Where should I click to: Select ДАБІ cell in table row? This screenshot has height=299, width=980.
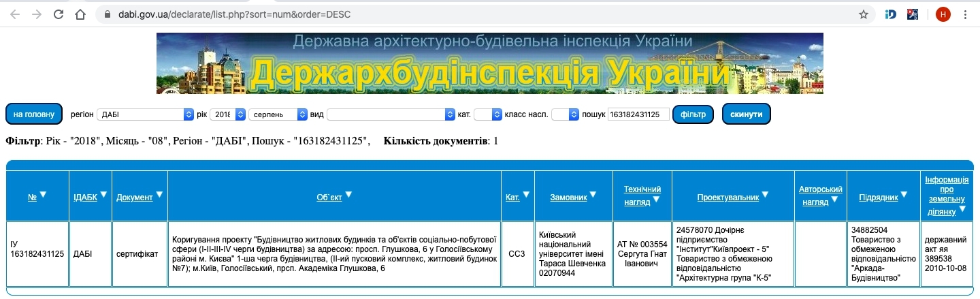[91, 254]
